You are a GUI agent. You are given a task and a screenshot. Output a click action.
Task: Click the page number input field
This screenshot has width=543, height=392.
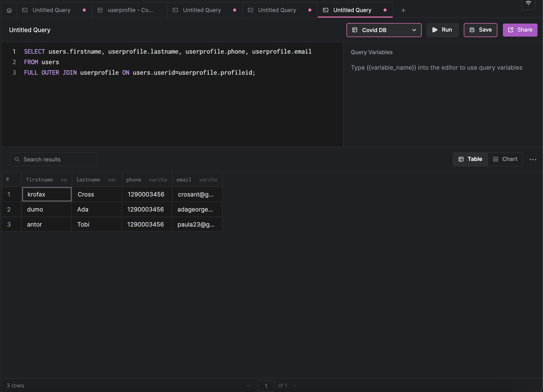click(266, 386)
